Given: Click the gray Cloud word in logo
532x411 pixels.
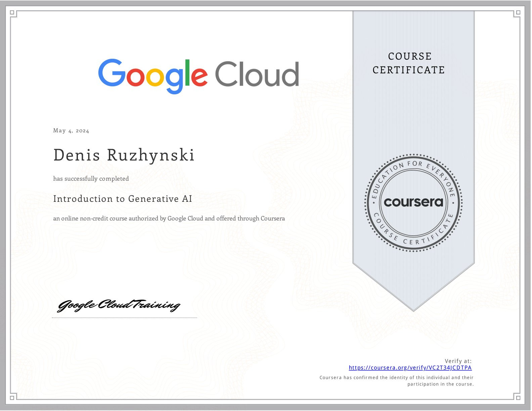Looking at the screenshot, I should pyautogui.click(x=257, y=74).
